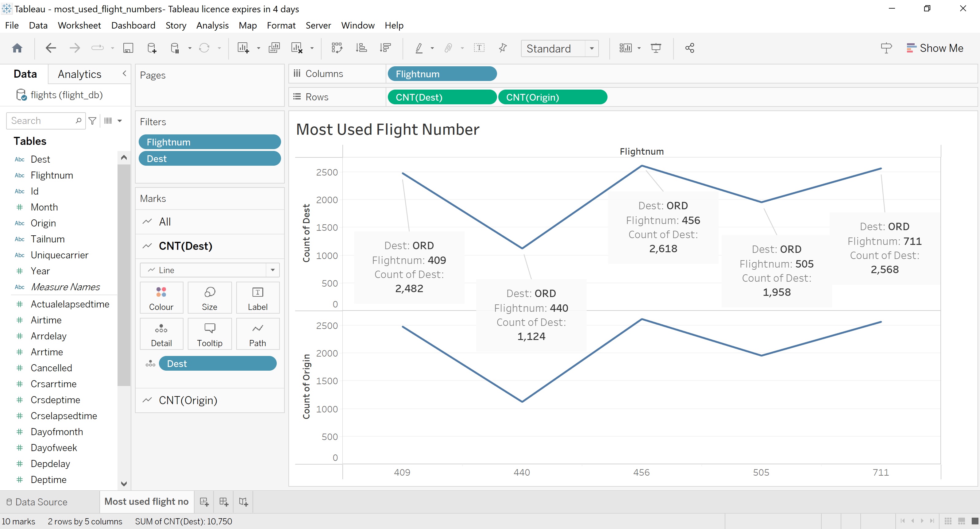Click inside the Search tables field
The width and height of the screenshot is (980, 529).
click(42, 121)
